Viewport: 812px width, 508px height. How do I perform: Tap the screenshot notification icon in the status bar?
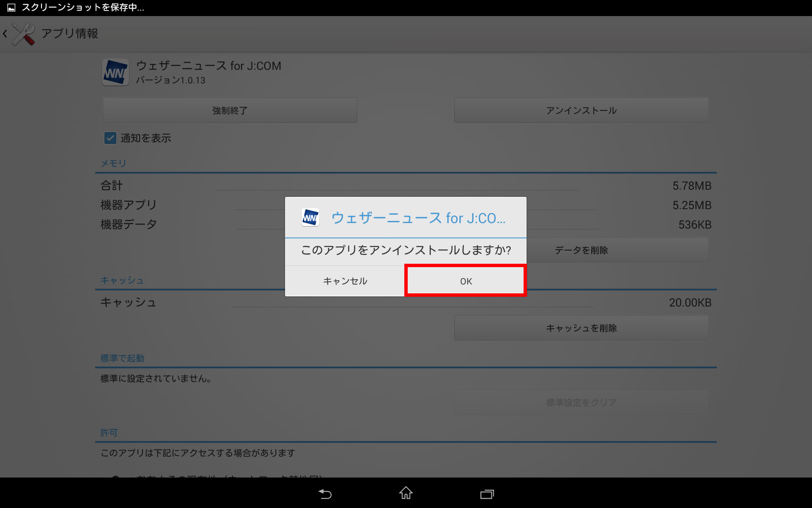click(11, 8)
